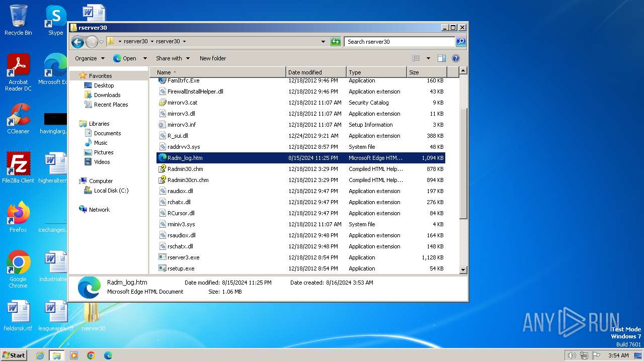The height and width of the screenshot is (362, 644).
Task: Select Recent Places in navigation pane
Action: coord(111,105)
